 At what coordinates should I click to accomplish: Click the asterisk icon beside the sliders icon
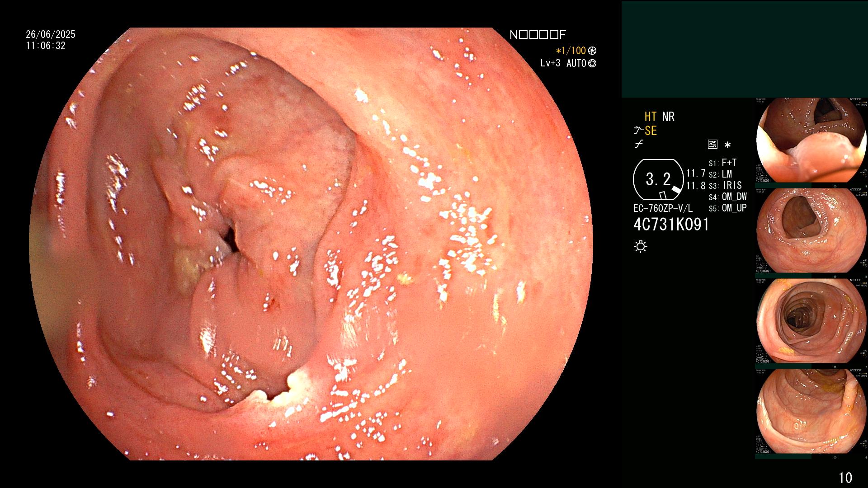tap(727, 145)
